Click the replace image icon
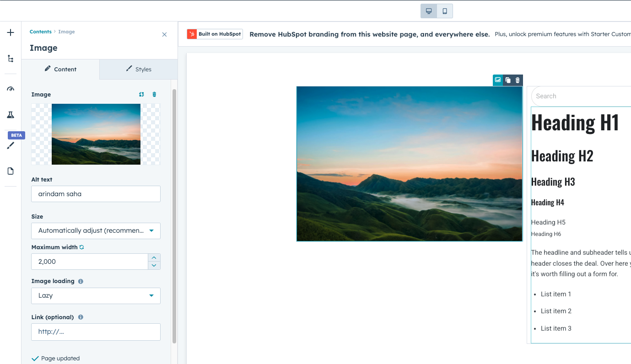This screenshot has height=364, width=631. 141,94
